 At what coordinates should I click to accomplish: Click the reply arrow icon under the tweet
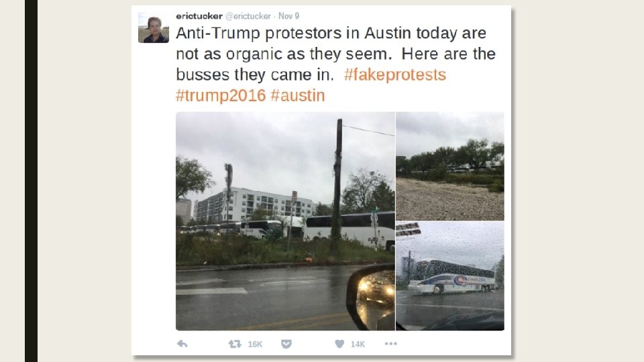(182, 344)
